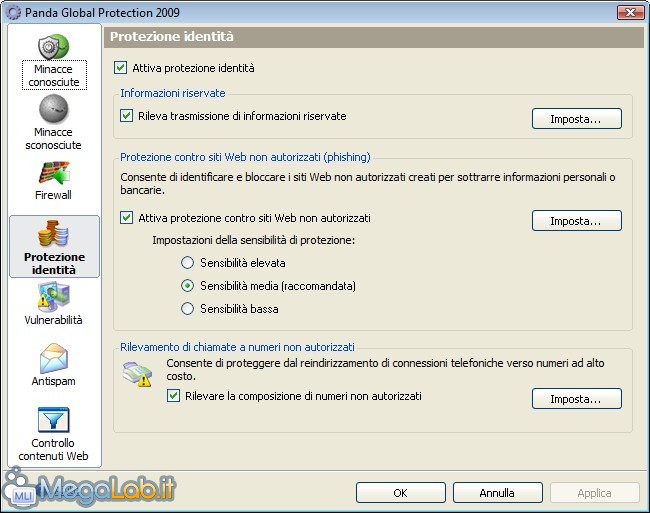The image size is (650, 513).
Task: Open the Firewall brick wall icon
Action: (x=54, y=173)
